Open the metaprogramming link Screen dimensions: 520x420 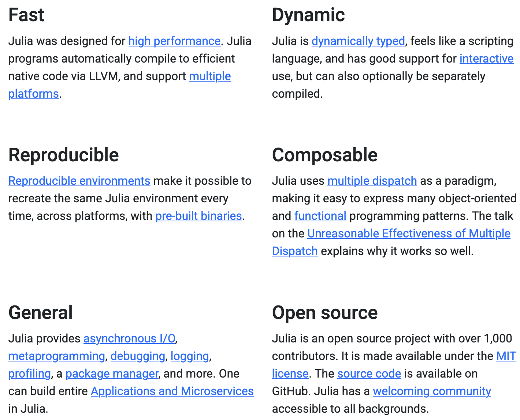tap(56, 356)
